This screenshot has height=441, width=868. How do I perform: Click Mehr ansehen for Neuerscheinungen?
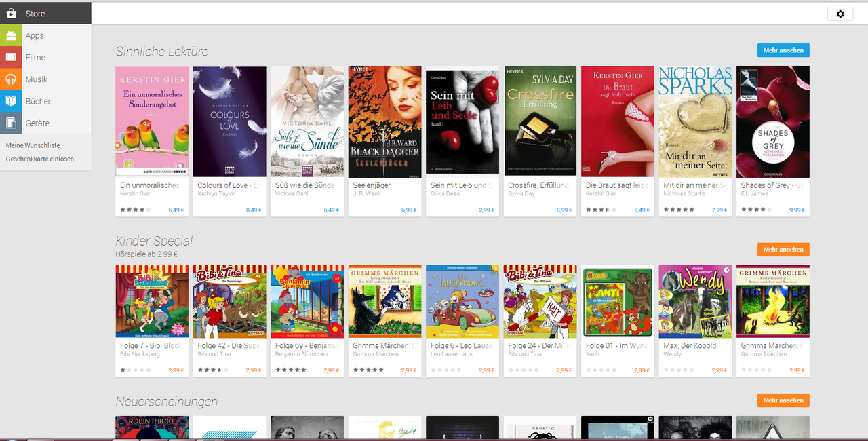[783, 400]
